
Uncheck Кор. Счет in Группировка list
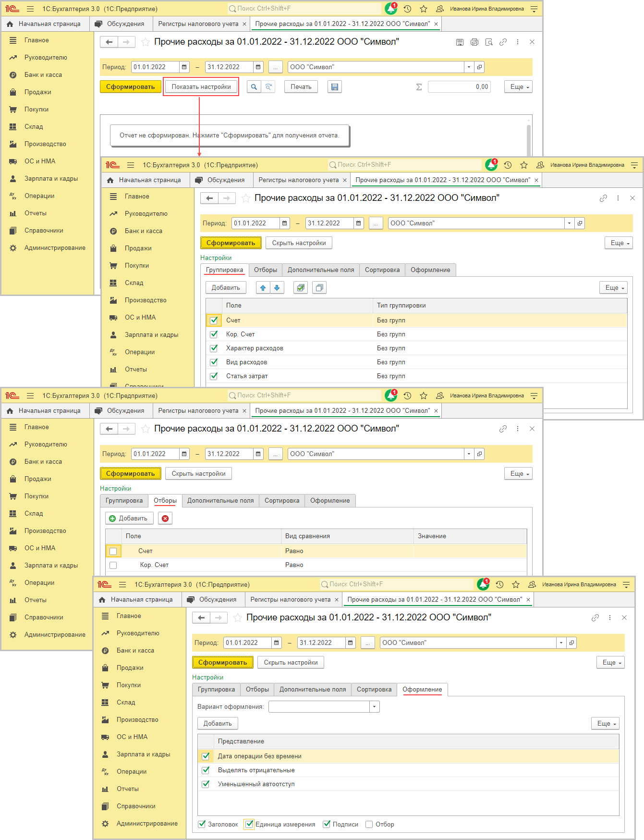point(214,334)
